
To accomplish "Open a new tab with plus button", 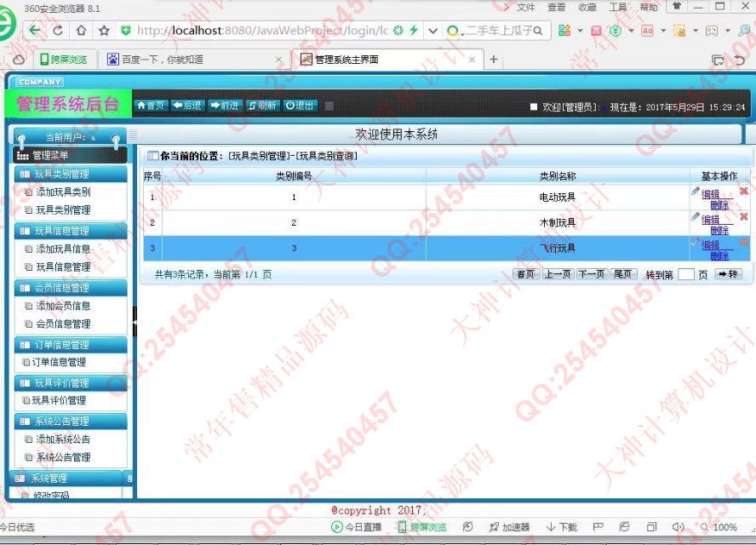I will coord(494,60).
